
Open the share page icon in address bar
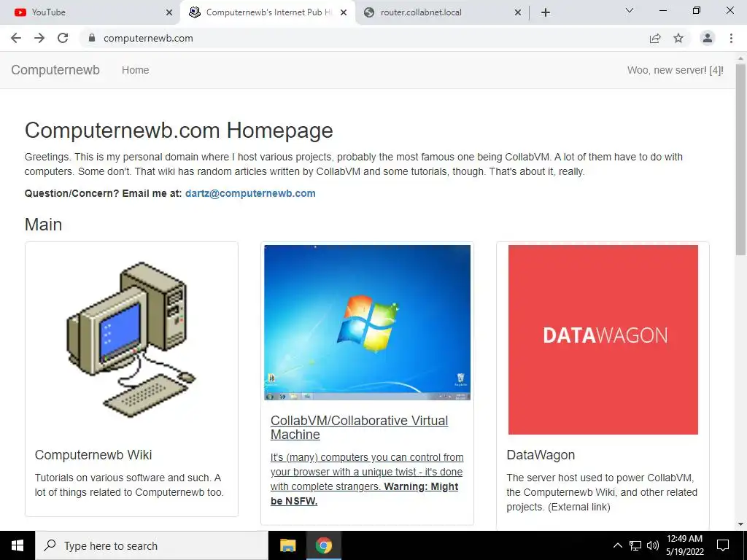tap(655, 38)
